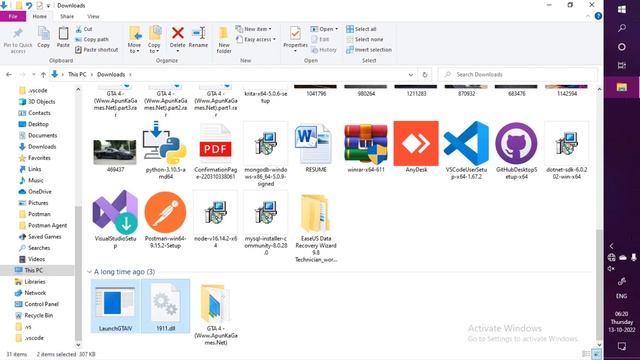The height and width of the screenshot is (360, 640).
Task: Click the Up one level arrow
Action: click(x=43, y=75)
